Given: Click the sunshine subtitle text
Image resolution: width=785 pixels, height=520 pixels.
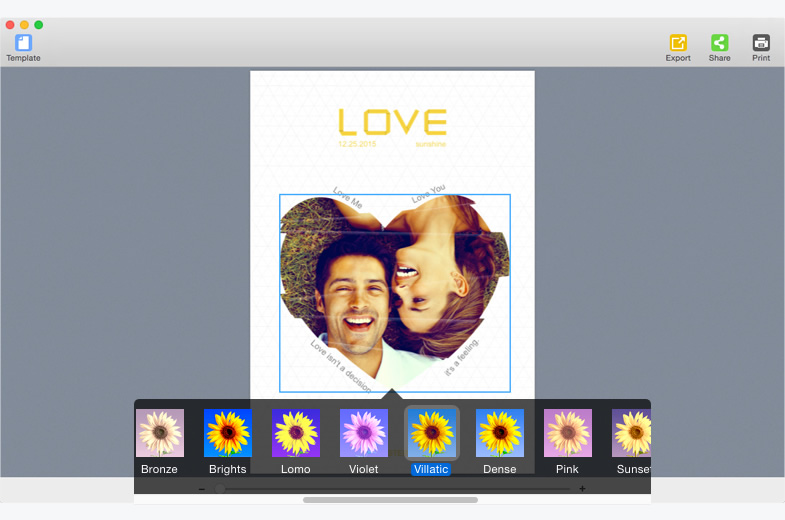Looking at the screenshot, I should (x=431, y=145).
